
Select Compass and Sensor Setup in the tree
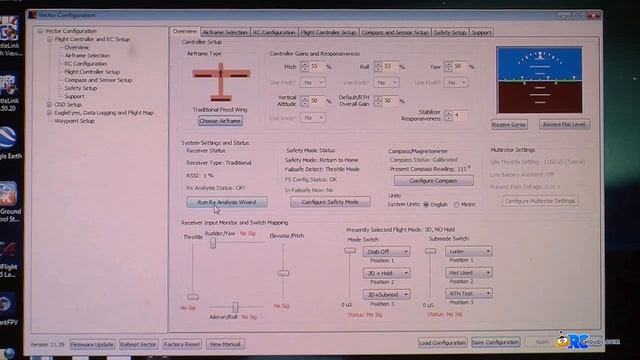(98, 80)
